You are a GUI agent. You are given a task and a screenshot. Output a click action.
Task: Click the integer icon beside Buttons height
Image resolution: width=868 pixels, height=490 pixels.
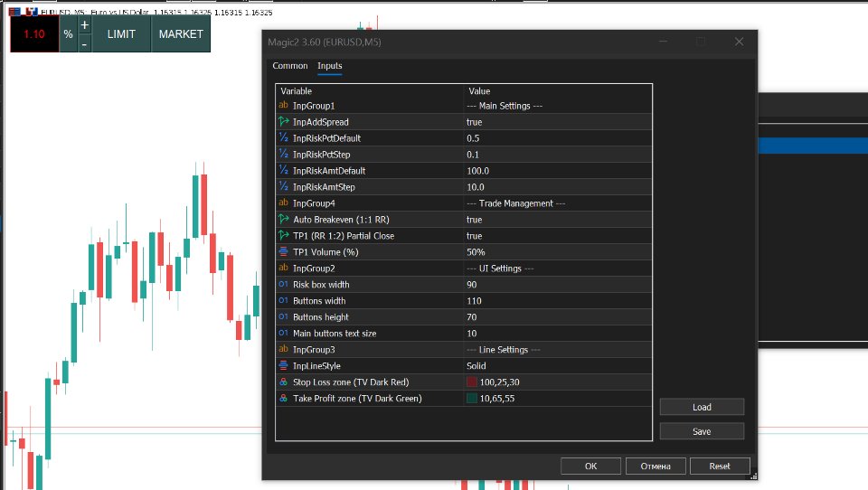coord(283,316)
